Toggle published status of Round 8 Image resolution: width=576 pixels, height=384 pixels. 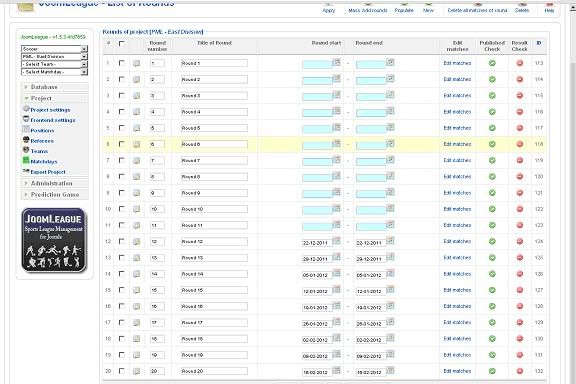[492, 177]
